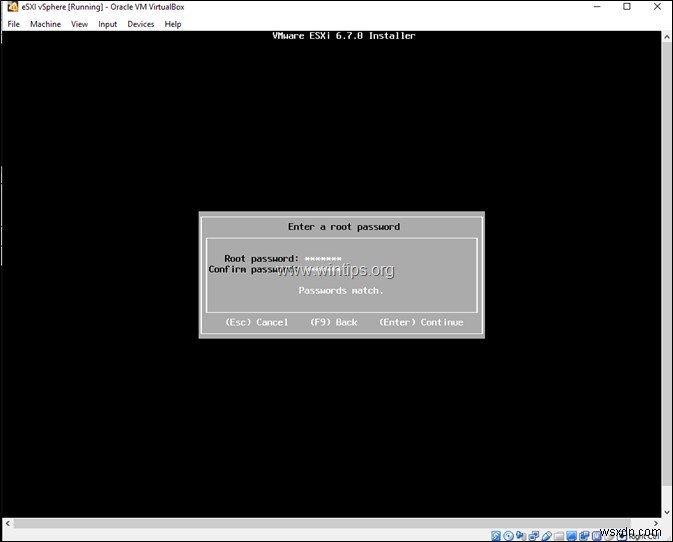This screenshot has width=673, height=542.
Task: Click the vertical scrollbar up arrow
Action: click(x=667, y=37)
